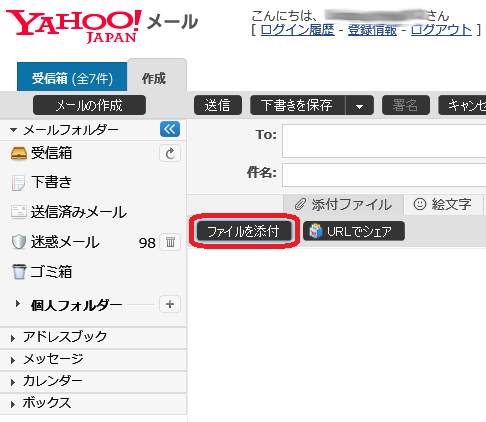Expand the 個人フォルダー tree

[18, 304]
